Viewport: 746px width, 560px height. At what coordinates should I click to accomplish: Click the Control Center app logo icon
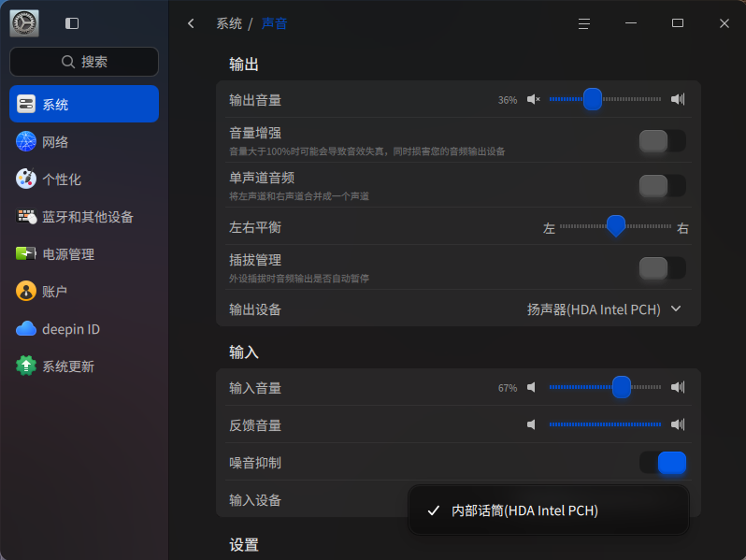pos(24,22)
